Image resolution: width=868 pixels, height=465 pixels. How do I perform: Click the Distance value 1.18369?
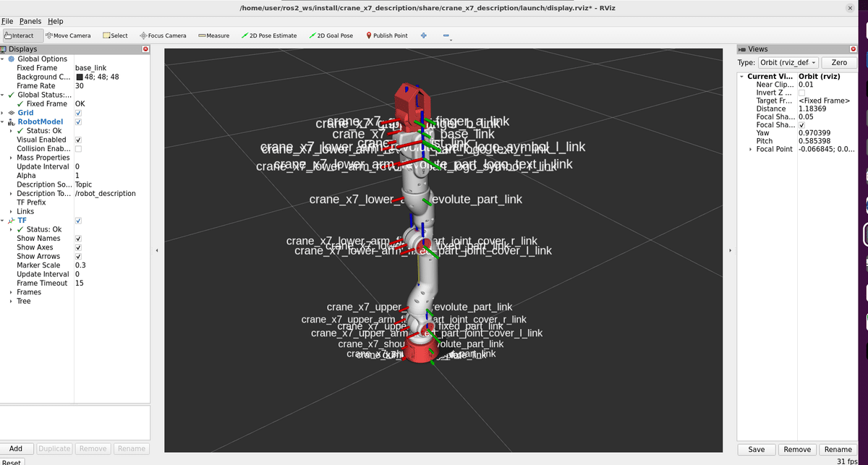(812, 109)
